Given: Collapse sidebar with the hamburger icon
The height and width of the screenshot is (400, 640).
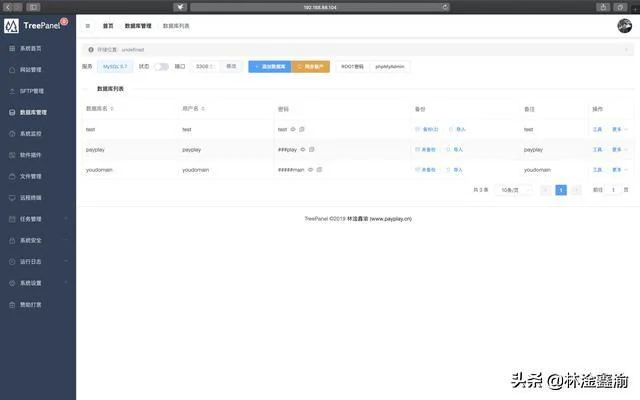Looking at the screenshot, I should click(88, 26).
